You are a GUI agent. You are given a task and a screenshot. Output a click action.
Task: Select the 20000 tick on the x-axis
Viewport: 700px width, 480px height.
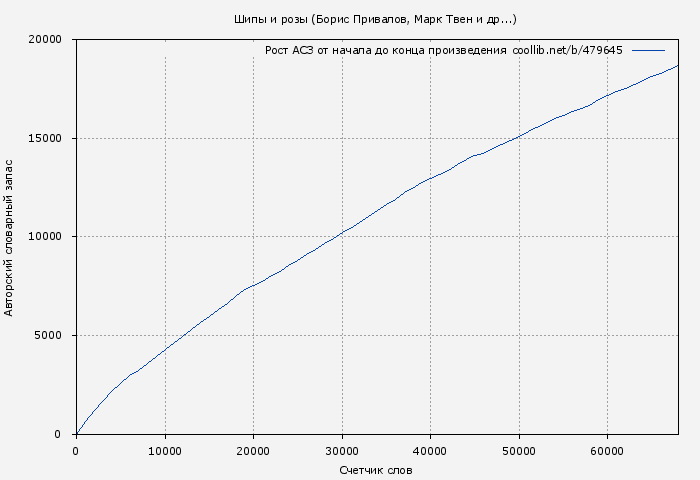[253, 451]
